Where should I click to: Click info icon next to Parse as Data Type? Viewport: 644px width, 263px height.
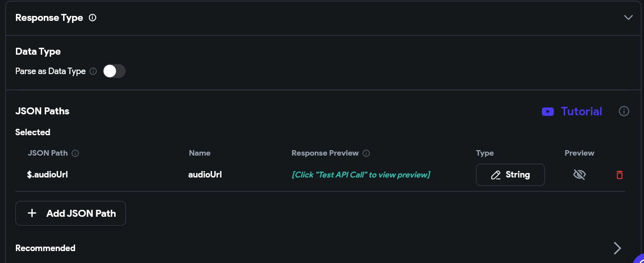click(93, 72)
